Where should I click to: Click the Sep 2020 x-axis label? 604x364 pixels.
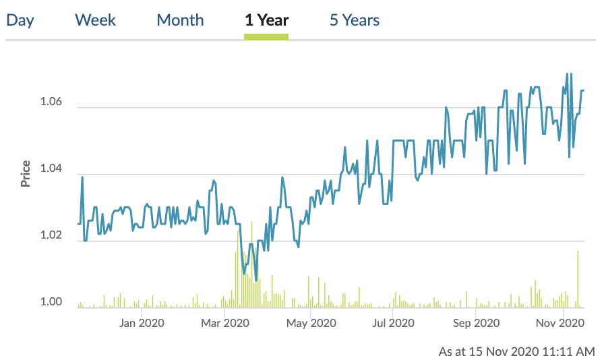coord(477,324)
